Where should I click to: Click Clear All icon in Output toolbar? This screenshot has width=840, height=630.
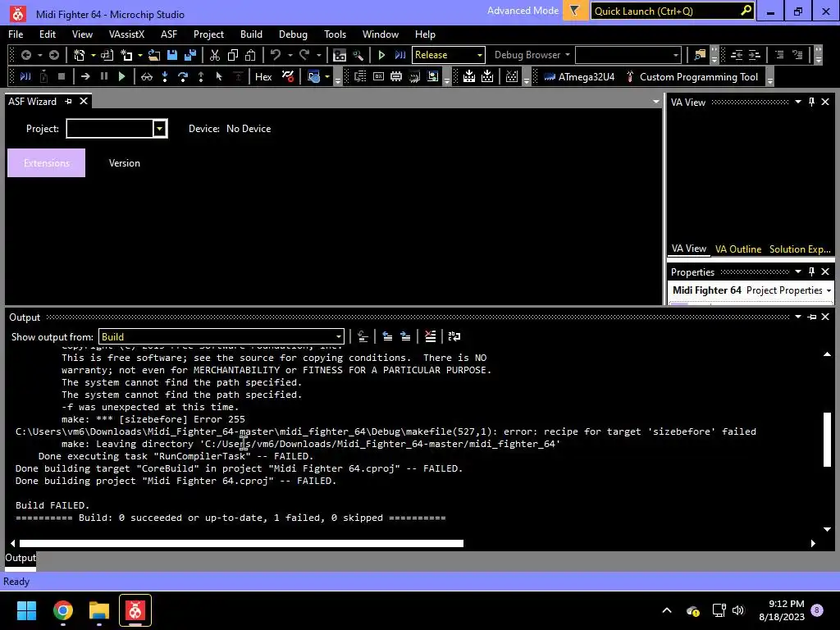[430, 336]
